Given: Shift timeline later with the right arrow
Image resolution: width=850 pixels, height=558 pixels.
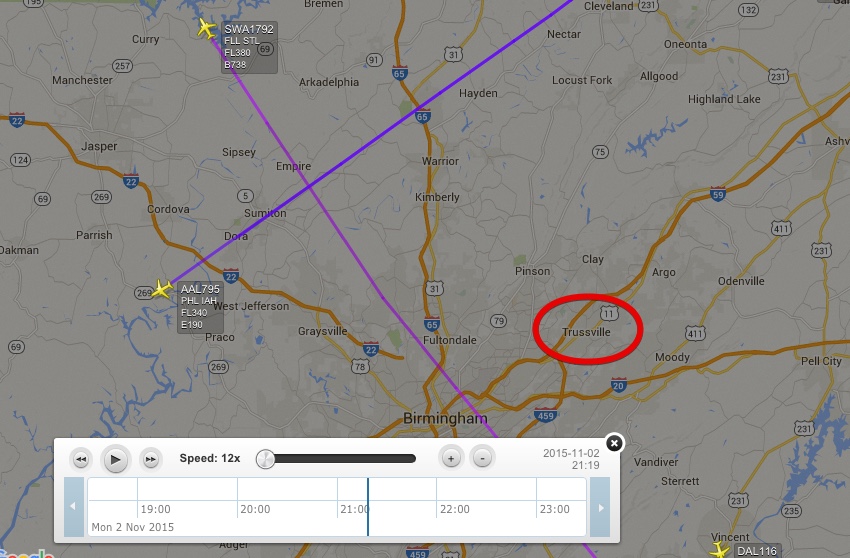Looking at the screenshot, I should tap(600, 507).
